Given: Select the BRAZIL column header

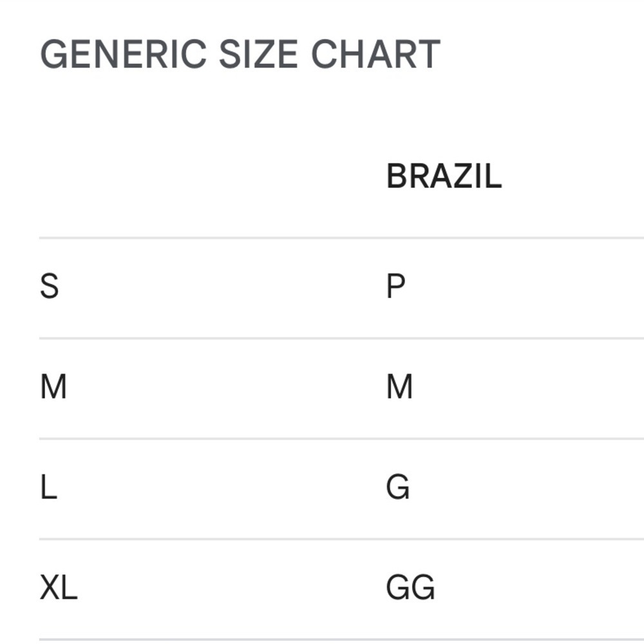Looking at the screenshot, I should point(444,176).
